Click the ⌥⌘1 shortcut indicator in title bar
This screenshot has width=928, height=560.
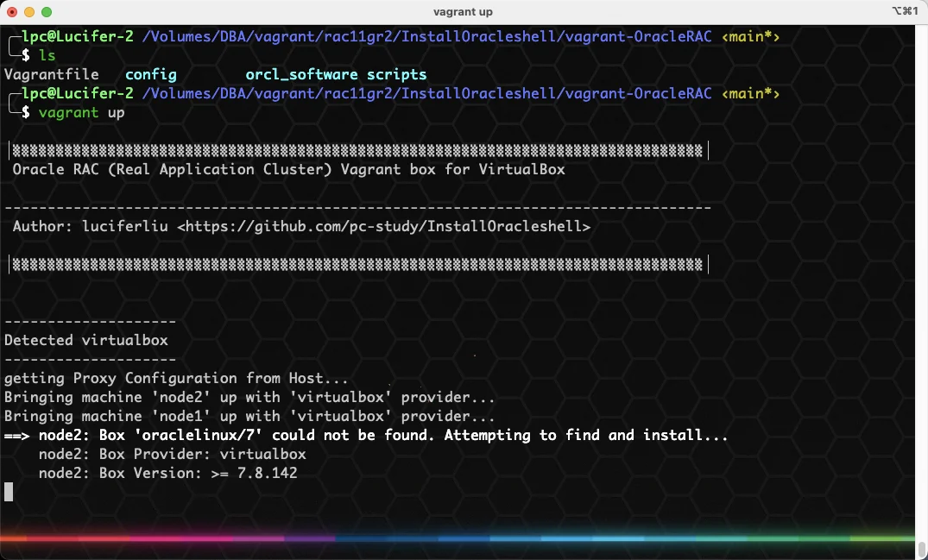coord(905,11)
